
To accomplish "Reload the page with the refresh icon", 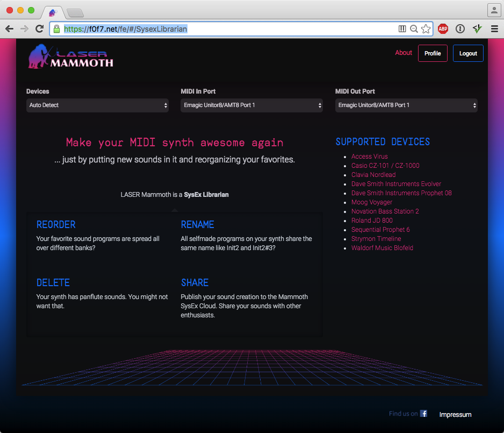I will 40,29.
